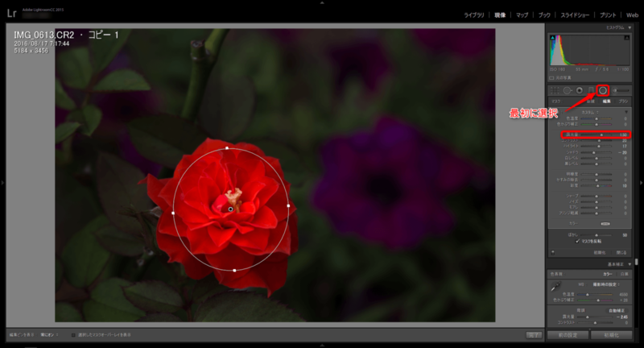Pick the white balance eyedropper tool
The image size is (644, 348).
click(555, 286)
